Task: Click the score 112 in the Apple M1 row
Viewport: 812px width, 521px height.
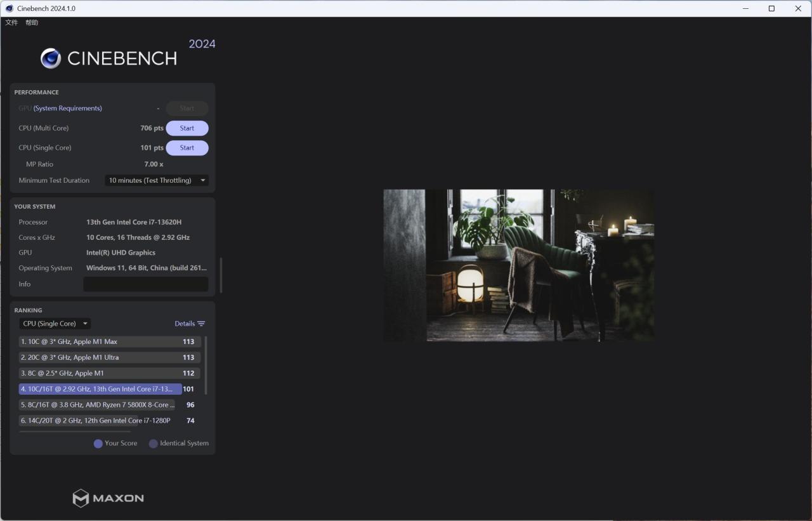Action: [188, 373]
